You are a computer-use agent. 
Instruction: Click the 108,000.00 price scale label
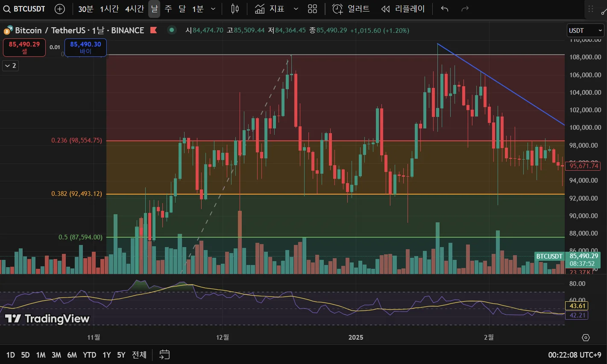coord(585,57)
